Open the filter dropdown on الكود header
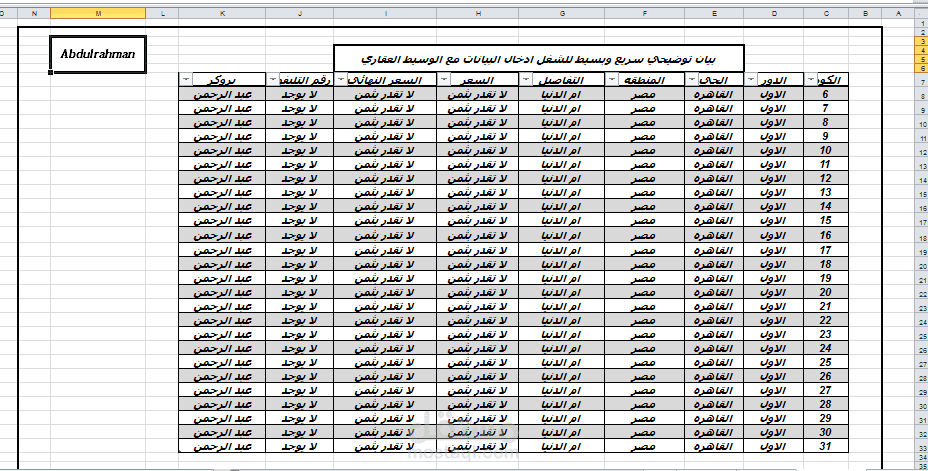Viewport: 928px width, 471px height. 810,79
